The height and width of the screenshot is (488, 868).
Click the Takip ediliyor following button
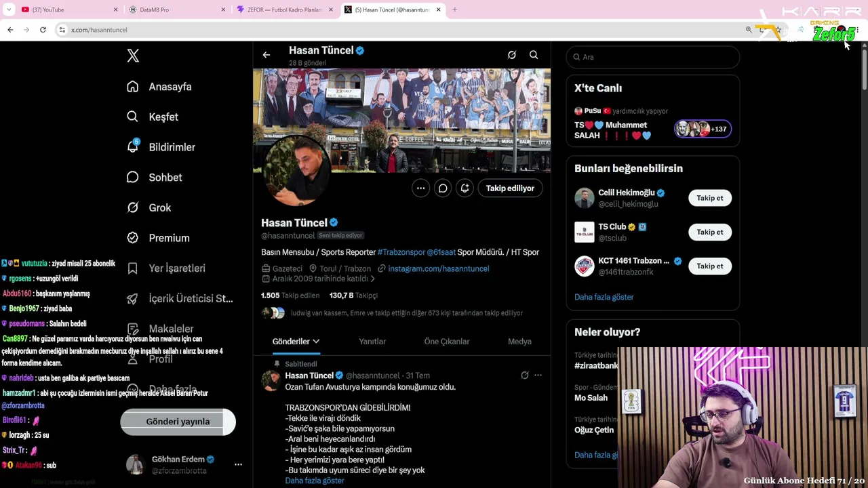tap(510, 188)
